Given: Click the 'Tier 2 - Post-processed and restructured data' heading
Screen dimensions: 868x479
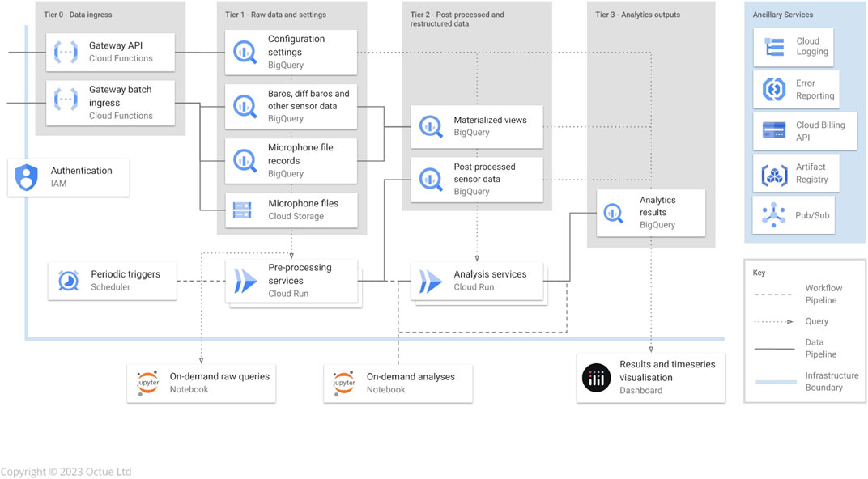Looking at the screenshot, I should coord(457,19).
